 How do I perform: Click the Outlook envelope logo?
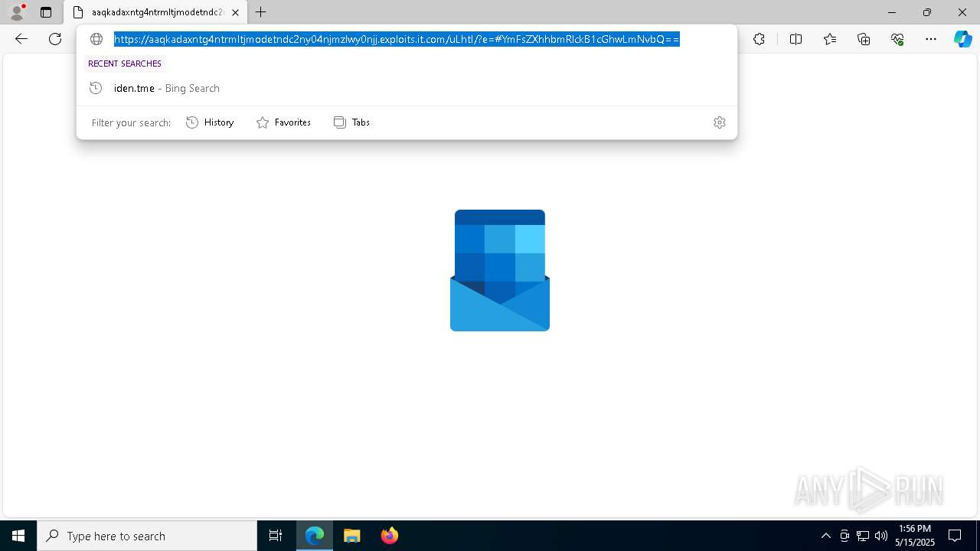pos(500,270)
